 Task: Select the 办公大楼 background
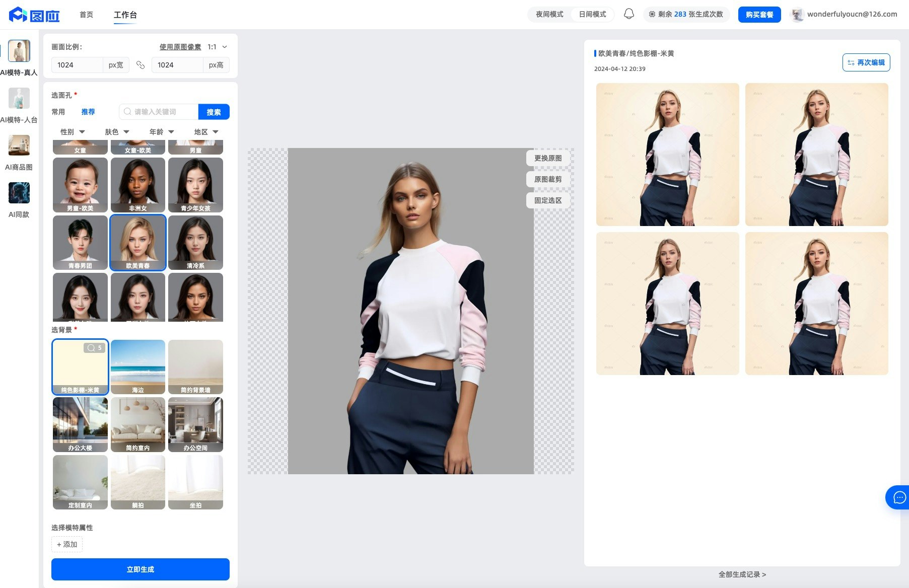click(x=80, y=425)
